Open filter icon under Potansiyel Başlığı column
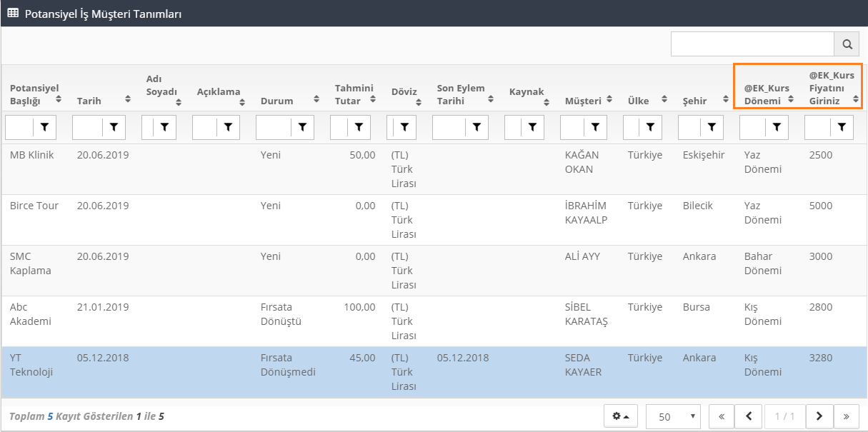Image resolution: width=868 pixels, height=432 pixels. (x=45, y=127)
